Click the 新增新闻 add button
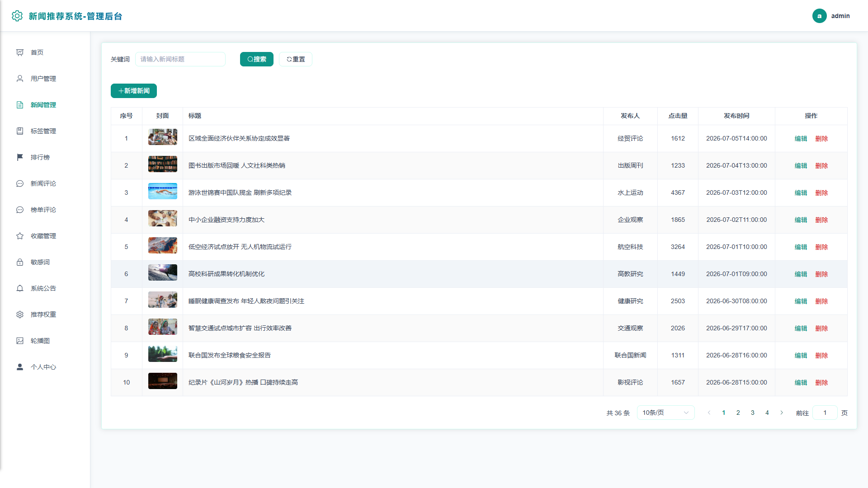 [x=134, y=91]
